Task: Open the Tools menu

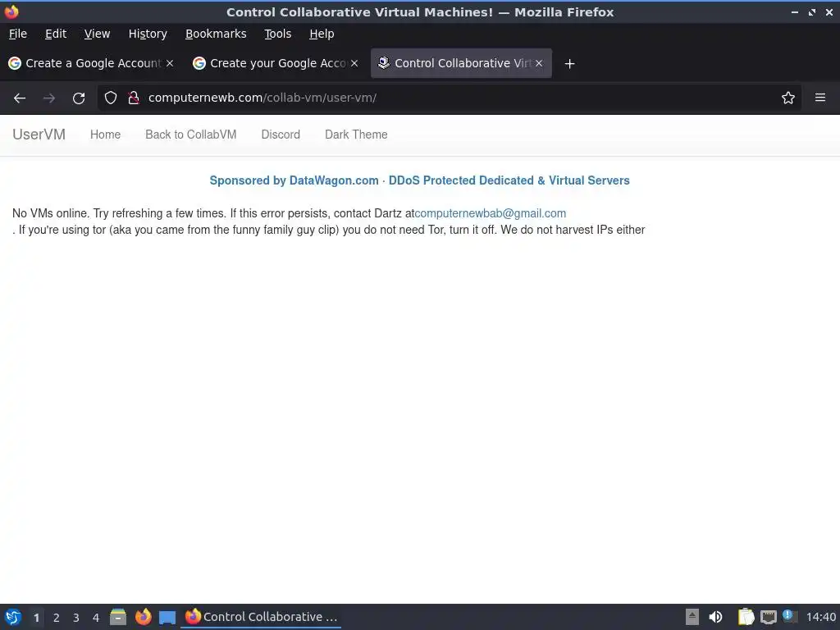Action: point(277,34)
